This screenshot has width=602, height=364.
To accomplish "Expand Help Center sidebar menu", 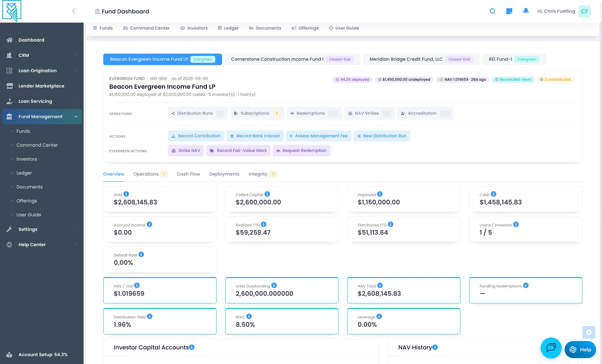I will (x=42, y=245).
